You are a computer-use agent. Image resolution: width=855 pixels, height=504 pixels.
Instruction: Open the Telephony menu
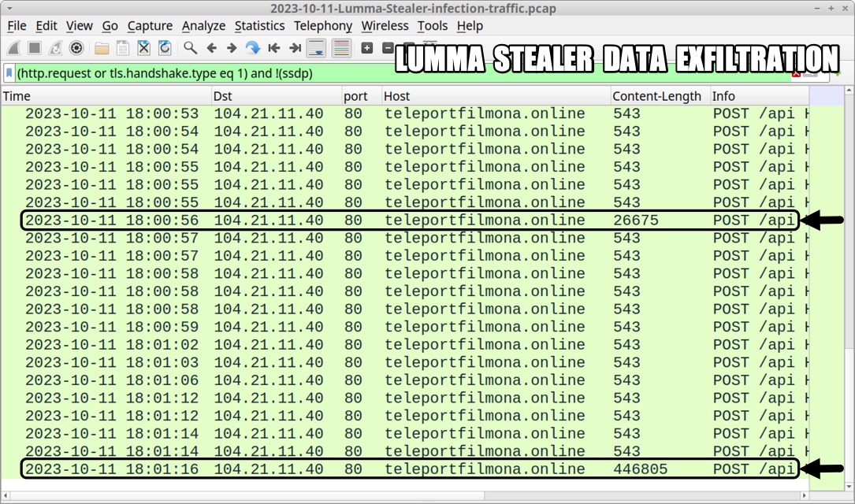coord(323,26)
